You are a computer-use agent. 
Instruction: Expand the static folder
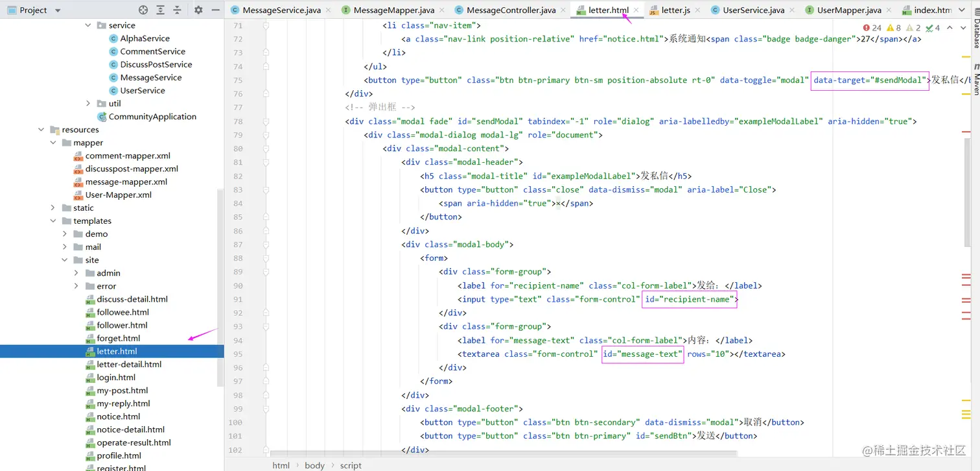pyautogui.click(x=53, y=208)
